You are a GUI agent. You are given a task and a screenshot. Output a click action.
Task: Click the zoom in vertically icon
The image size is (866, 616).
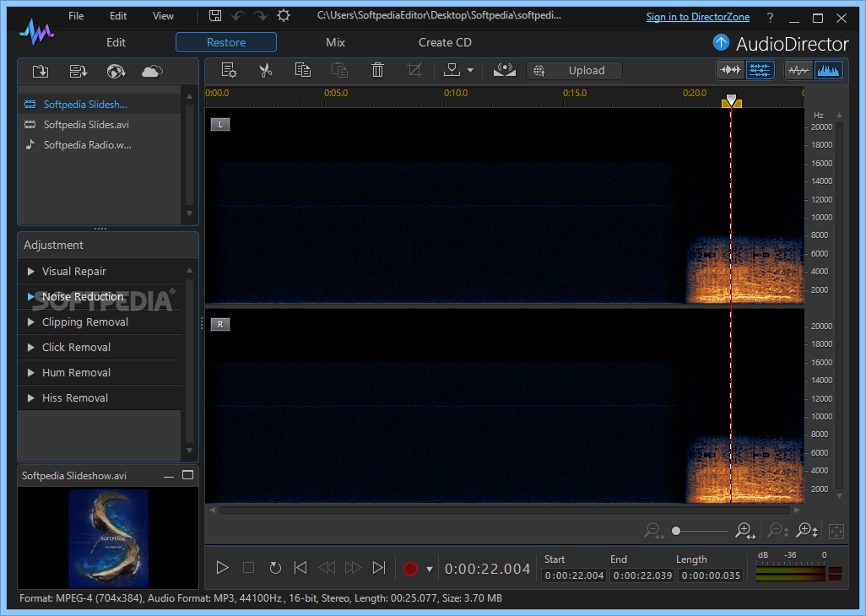click(x=807, y=531)
